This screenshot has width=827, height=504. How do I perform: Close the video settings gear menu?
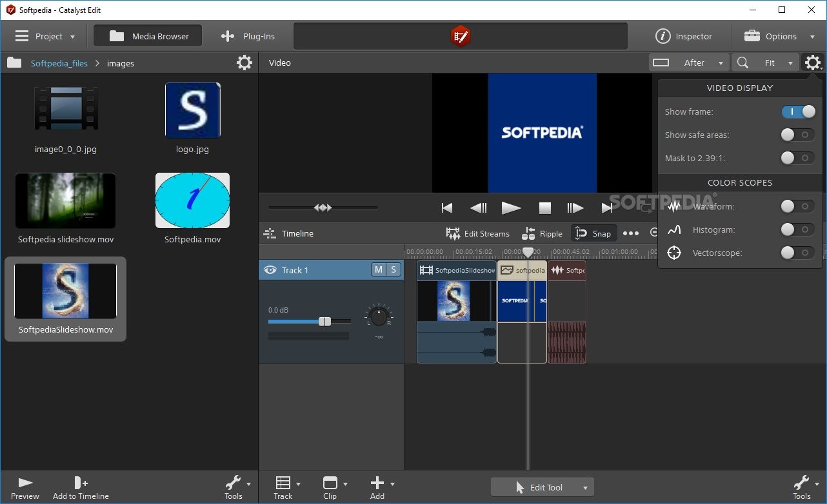[813, 63]
